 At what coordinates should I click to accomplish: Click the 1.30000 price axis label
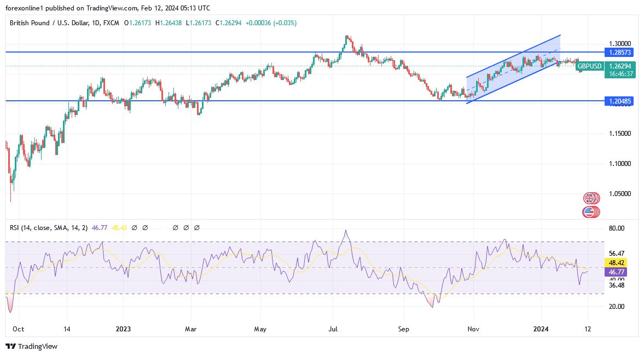coord(620,44)
